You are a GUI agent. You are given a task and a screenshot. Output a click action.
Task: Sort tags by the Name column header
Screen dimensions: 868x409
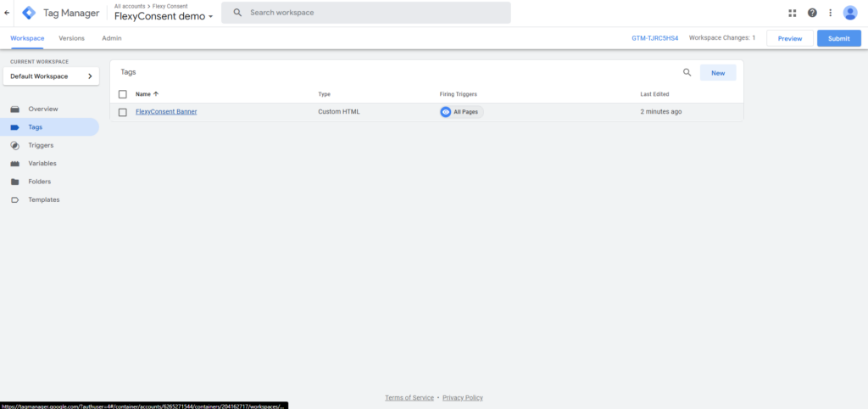click(143, 94)
